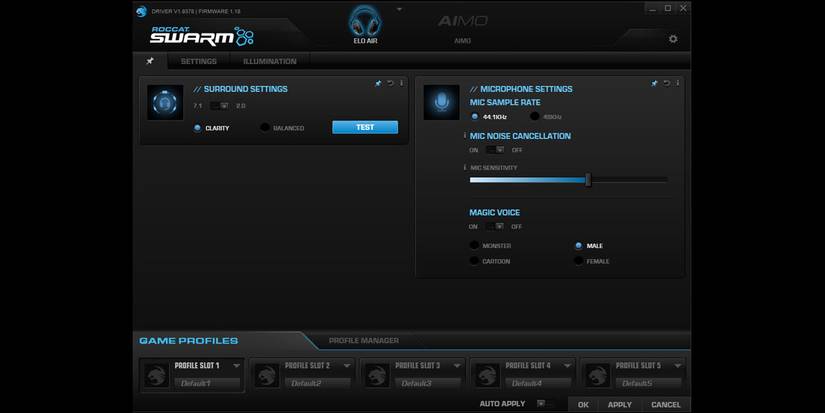825x413 pixels.
Task: Click the TEST button
Action: pos(365,127)
